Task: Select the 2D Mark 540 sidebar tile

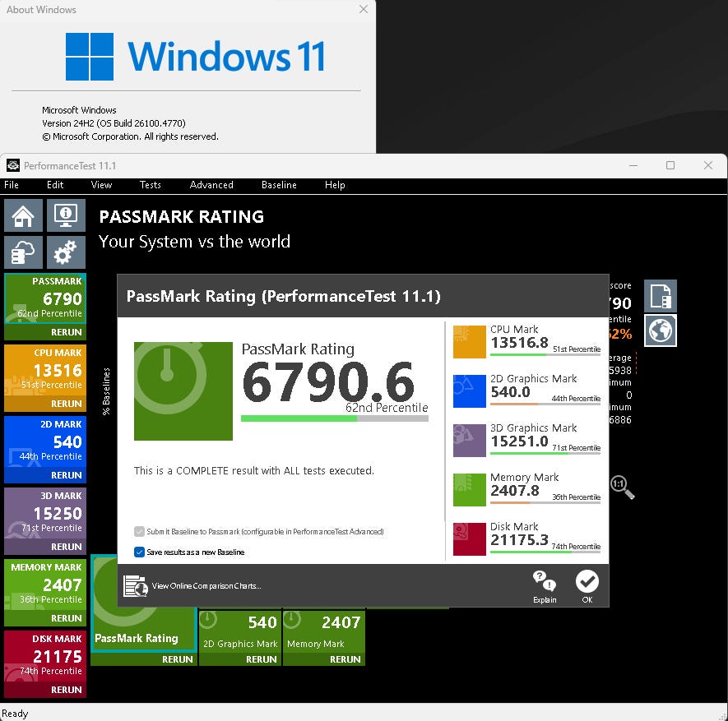Action: click(x=45, y=441)
